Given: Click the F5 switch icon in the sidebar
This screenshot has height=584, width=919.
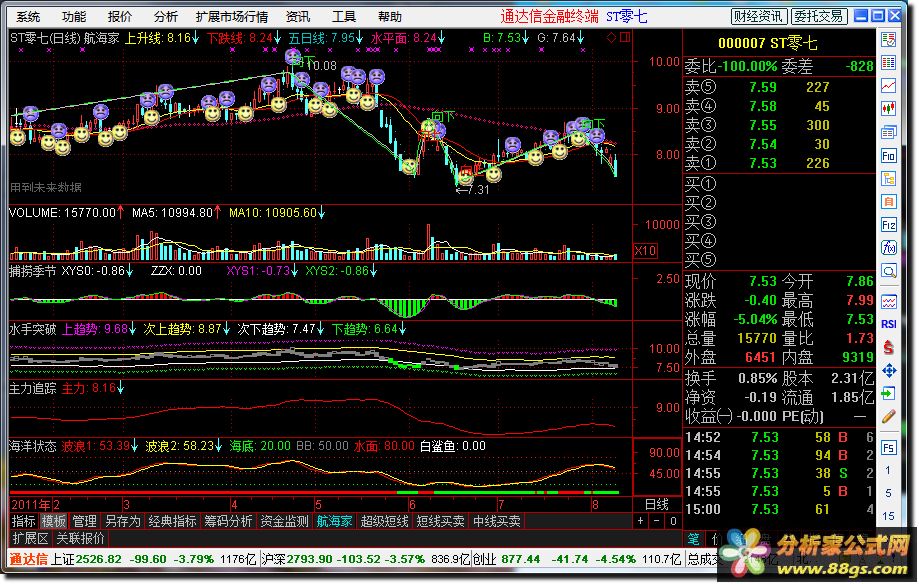Looking at the screenshot, I should tap(889, 449).
